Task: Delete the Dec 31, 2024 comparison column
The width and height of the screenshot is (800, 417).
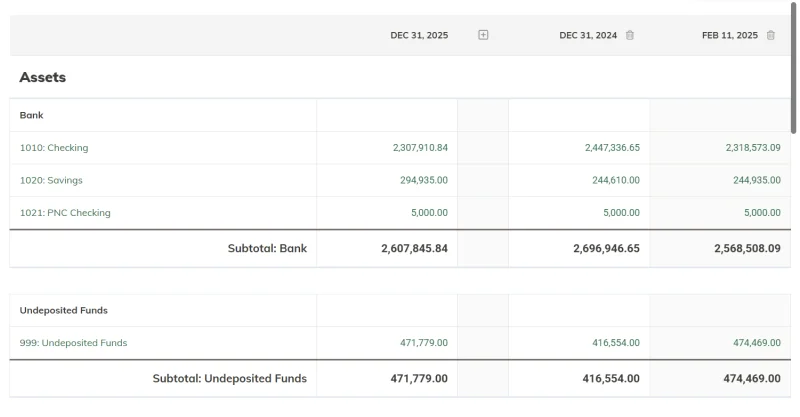Action: pos(630,35)
